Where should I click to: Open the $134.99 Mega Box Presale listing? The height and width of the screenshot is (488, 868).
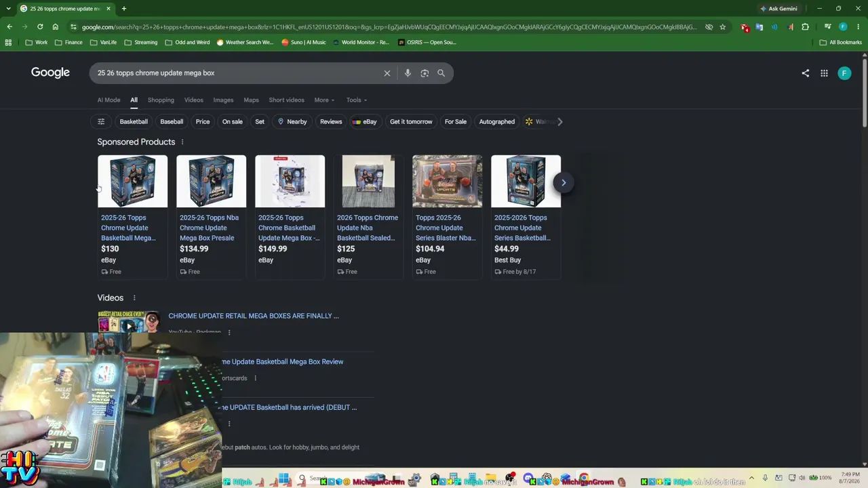coord(211,216)
